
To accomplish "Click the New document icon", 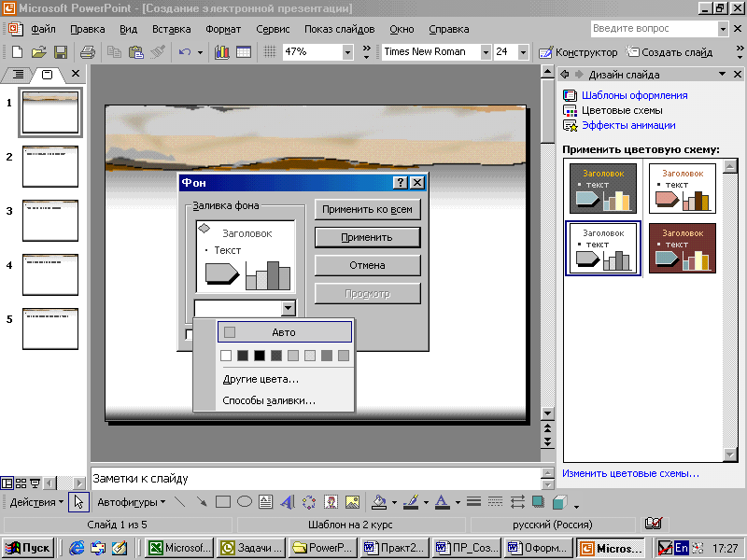I will 17,52.
